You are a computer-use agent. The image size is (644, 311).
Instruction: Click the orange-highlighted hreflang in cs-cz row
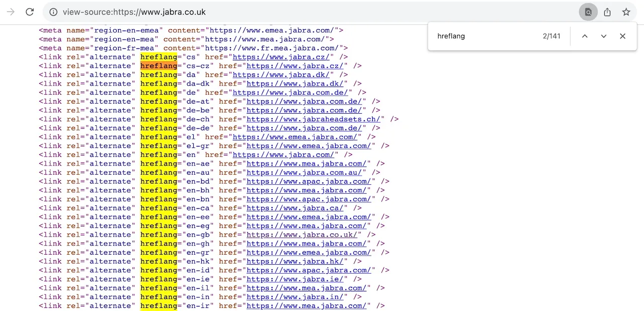tap(158, 66)
